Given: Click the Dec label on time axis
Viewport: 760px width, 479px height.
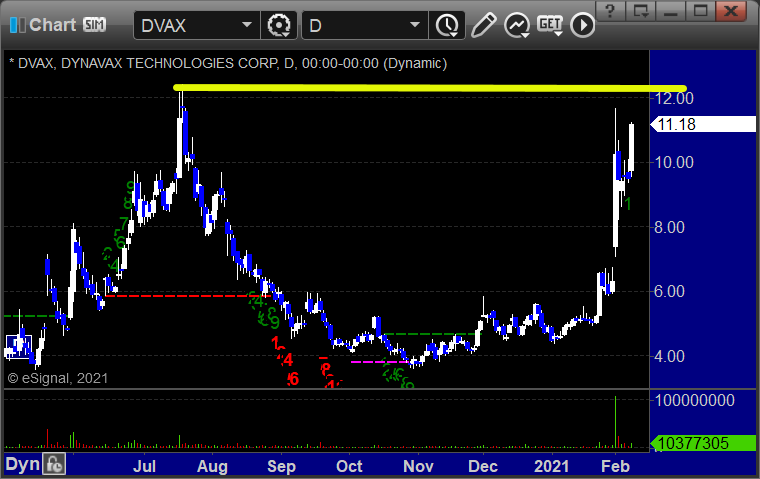Looking at the screenshot, I should (x=483, y=466).
